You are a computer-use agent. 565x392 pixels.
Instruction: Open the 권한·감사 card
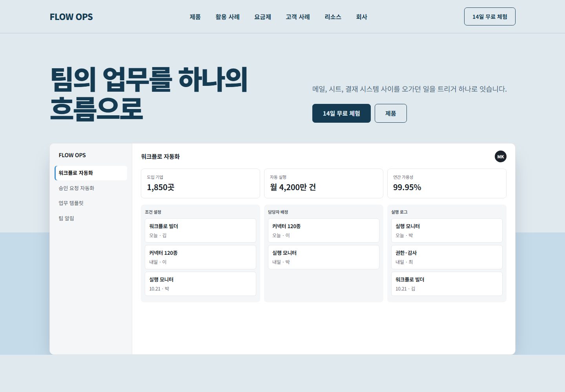tap(447, 257)
